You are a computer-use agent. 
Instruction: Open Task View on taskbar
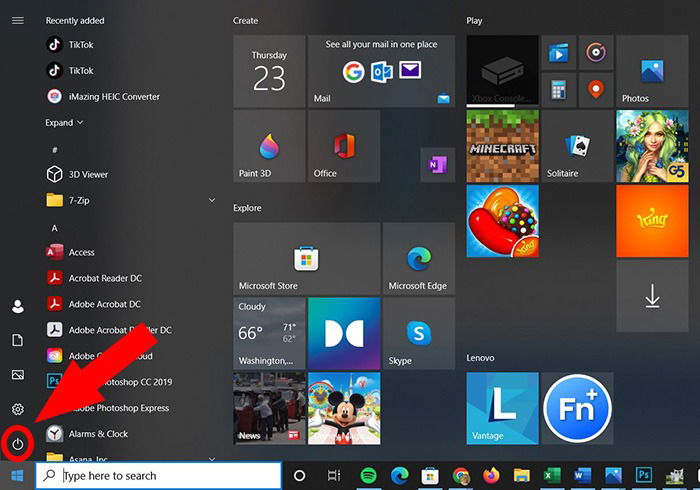click(334, 476)
